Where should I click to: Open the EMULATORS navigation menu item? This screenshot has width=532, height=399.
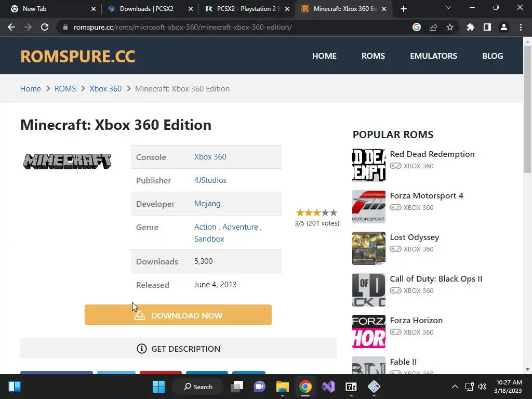(x=433, y=56)
